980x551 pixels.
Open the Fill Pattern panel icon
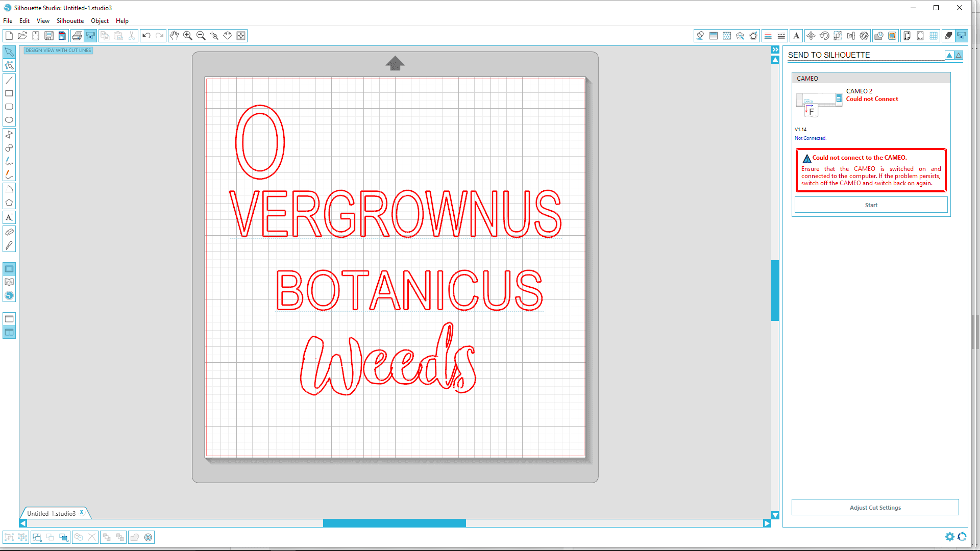(727, 36)
